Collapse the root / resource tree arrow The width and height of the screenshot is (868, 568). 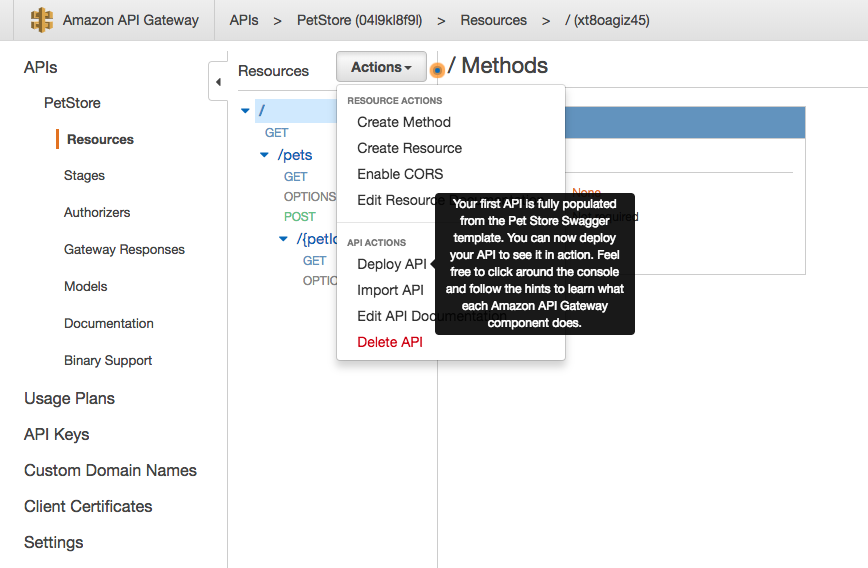click(245, 111)
